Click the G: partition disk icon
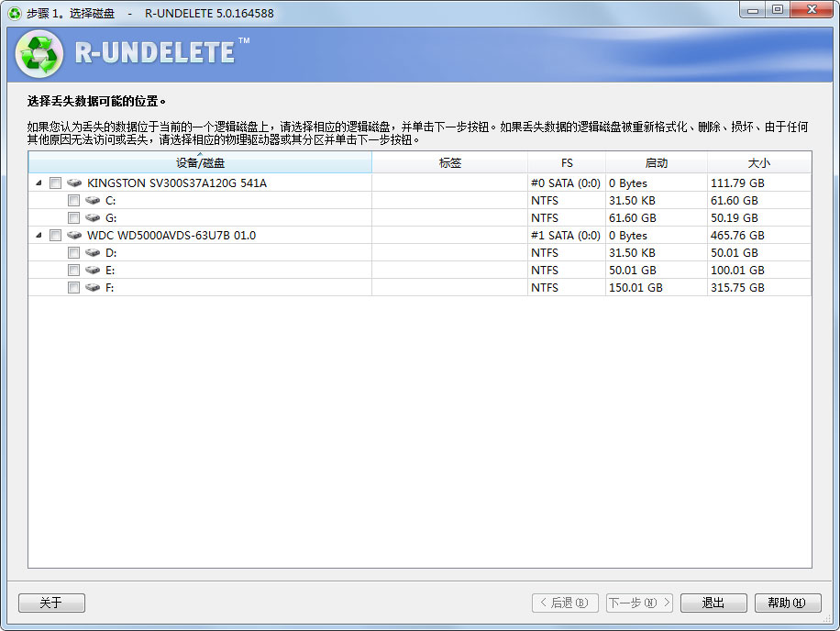Screen dimensions: 840x631 tap(93, 218)
